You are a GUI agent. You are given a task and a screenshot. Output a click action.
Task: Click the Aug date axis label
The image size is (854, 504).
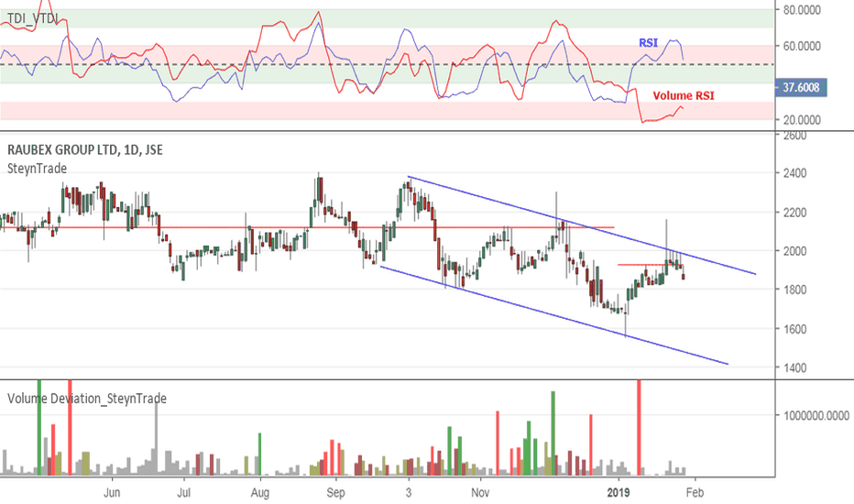(260, 493)
